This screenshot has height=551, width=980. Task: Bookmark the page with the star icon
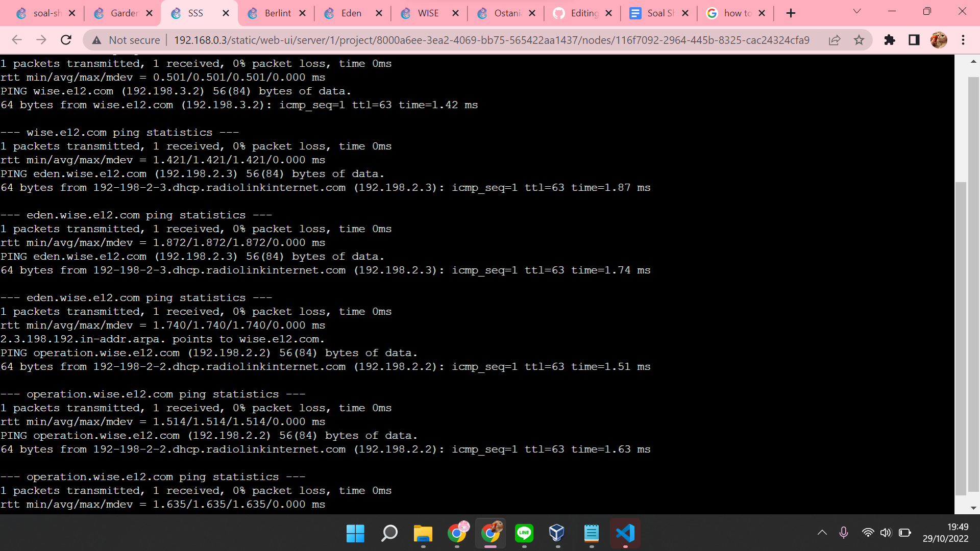click(x=860, y=40)
